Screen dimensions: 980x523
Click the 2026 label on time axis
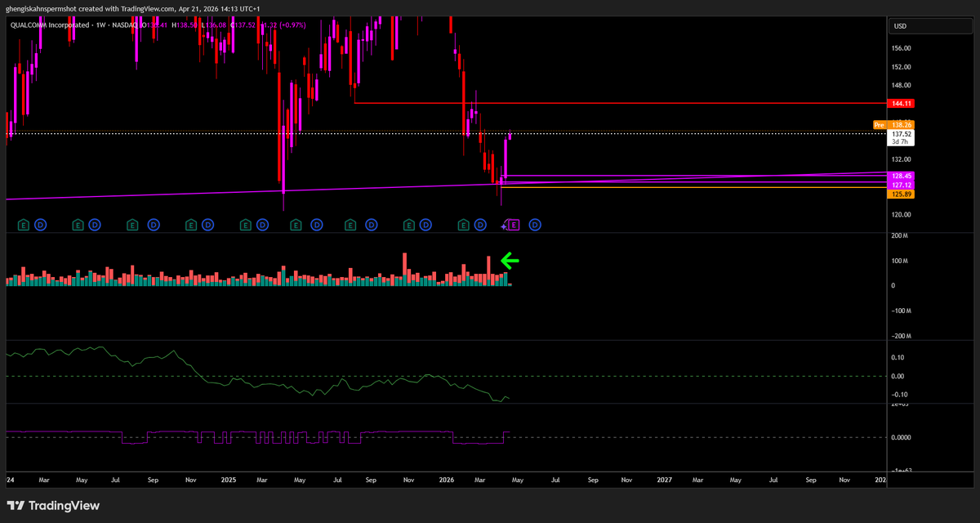(446, 482)
